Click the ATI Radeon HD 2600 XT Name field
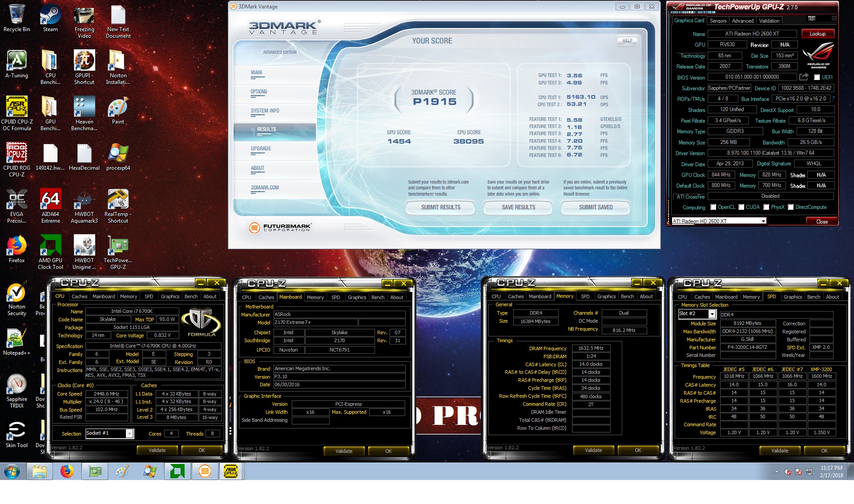 pyautogui.click(x=752, y=34)
